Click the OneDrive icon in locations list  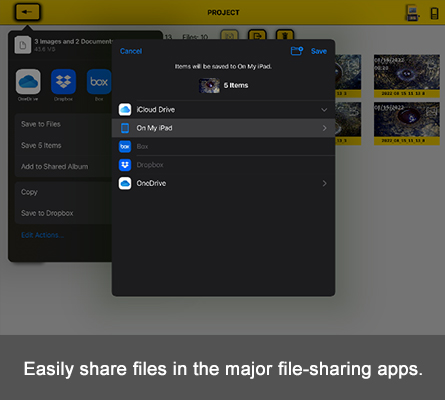pyautogui.click(x=125, y=183)
